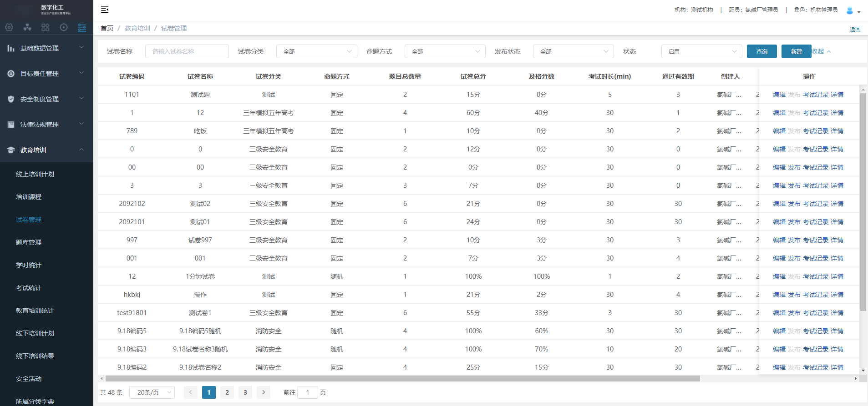The height and width of the screenshot is (406, 868).
Task: Click the gear settings icon in sidebar header
Action: tap(9, 28)
